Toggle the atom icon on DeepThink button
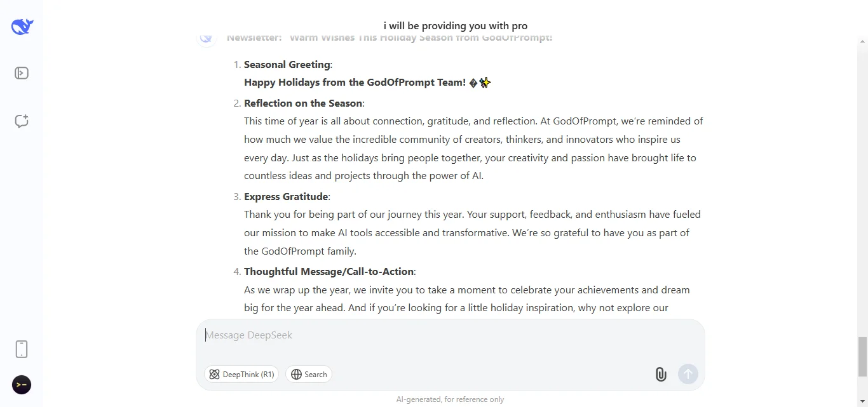Image resolution: width=868 pixels, height=407 pixels. point(215,374)
